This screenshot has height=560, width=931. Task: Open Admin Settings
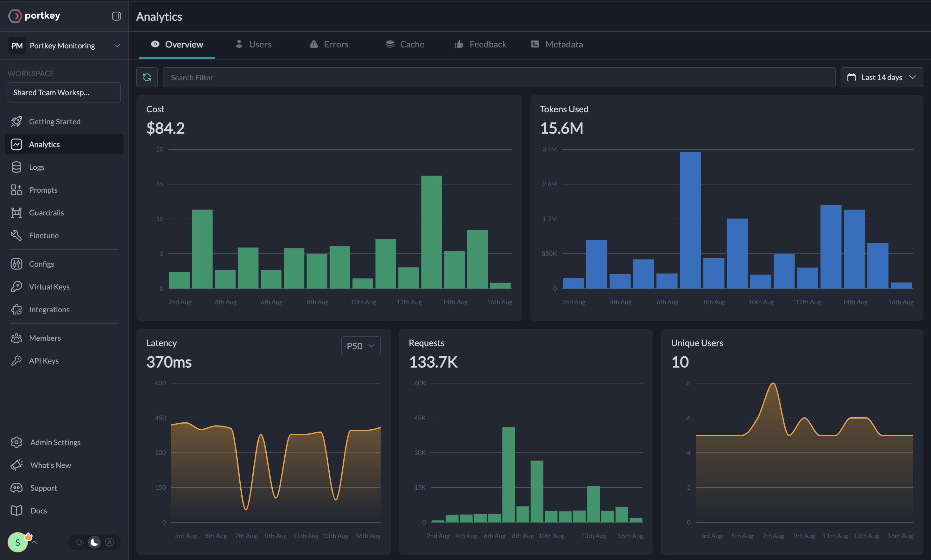pos(55,442)
